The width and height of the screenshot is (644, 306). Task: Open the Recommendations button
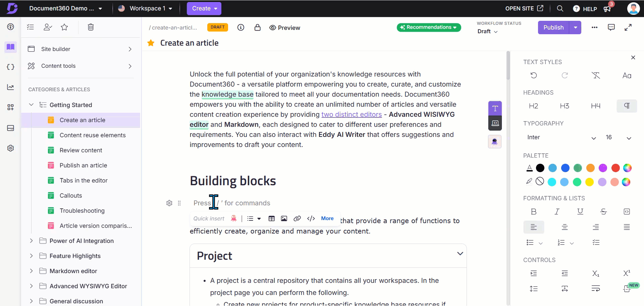click(429, 27)
